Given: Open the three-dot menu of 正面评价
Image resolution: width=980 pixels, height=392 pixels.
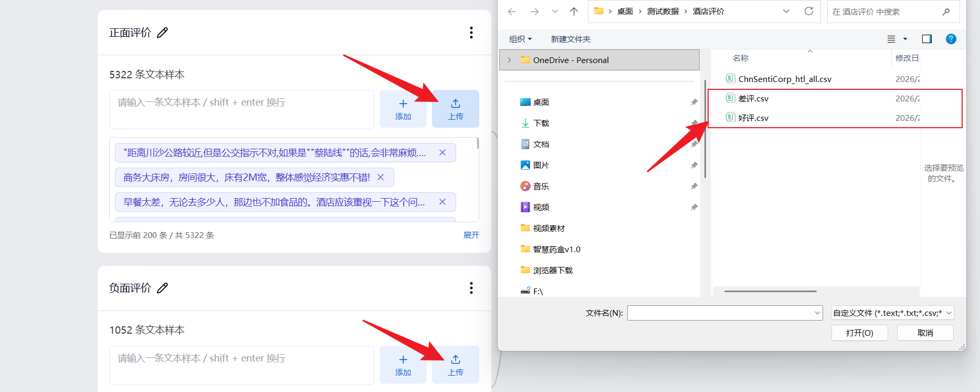Looking at the screenshot, I should [x=471, y=33].
